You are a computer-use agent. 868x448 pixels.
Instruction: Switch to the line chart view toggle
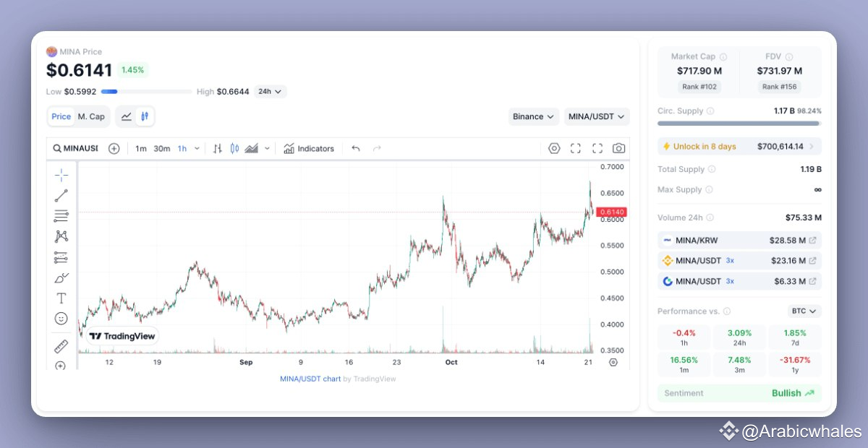click(127, 116)
